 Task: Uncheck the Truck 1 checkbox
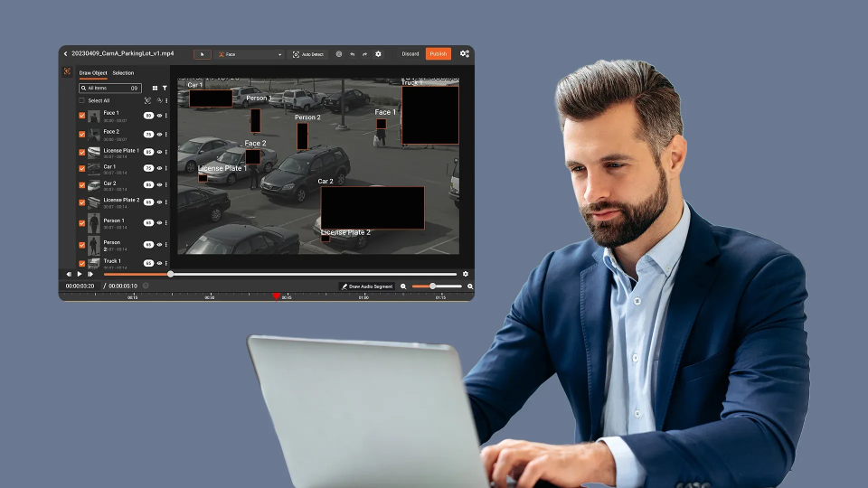click(82, 263)
